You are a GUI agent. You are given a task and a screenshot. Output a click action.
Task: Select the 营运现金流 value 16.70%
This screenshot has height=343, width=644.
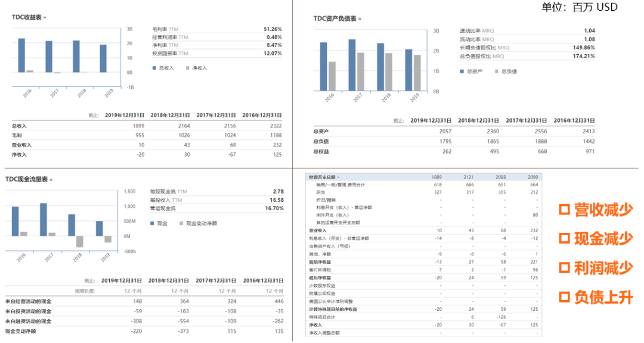(274, 208)
